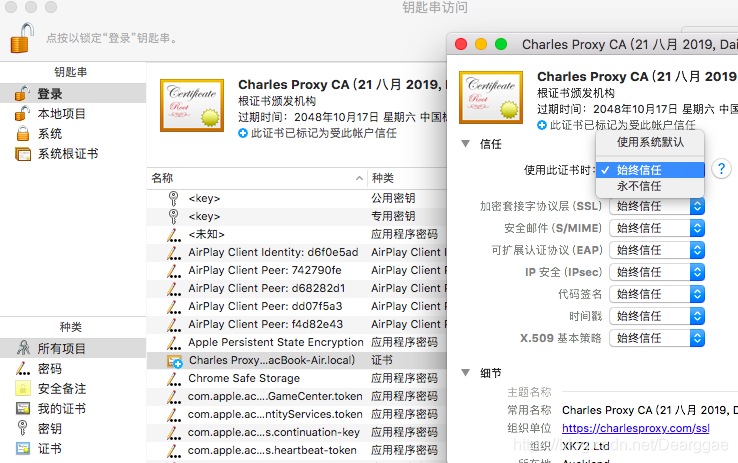Filter by 密码 category
This screenshot has width=738, height=463.
point(73,368)
